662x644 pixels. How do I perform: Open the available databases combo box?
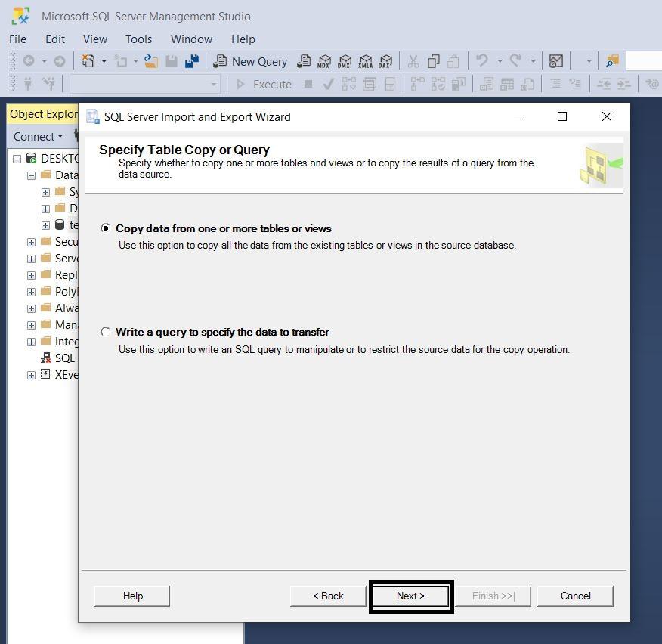pos(145,85)
